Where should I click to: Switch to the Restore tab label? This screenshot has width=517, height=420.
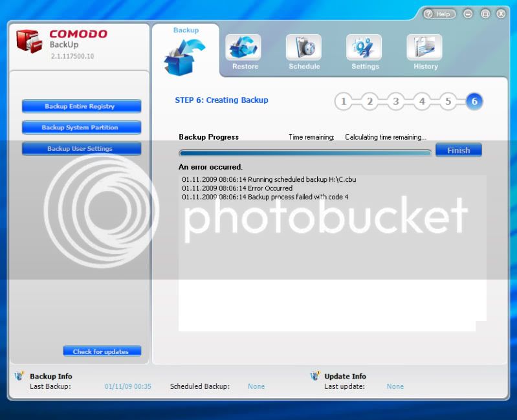click(x=245, y=66)
